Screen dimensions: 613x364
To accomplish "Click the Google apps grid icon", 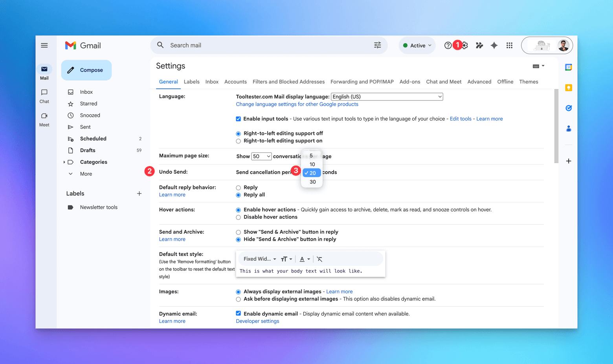I will [x=509, y=45].
